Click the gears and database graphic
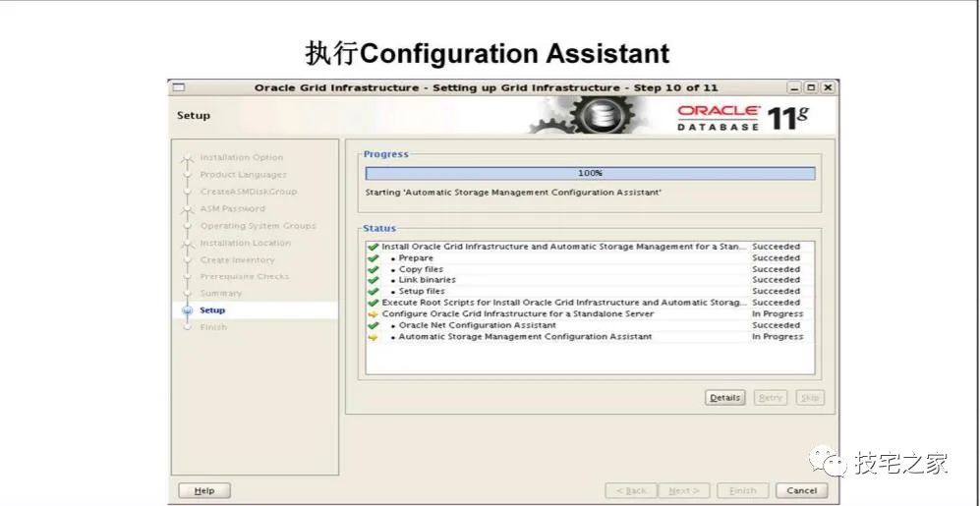Screen dimensions: 980x506 585,116
